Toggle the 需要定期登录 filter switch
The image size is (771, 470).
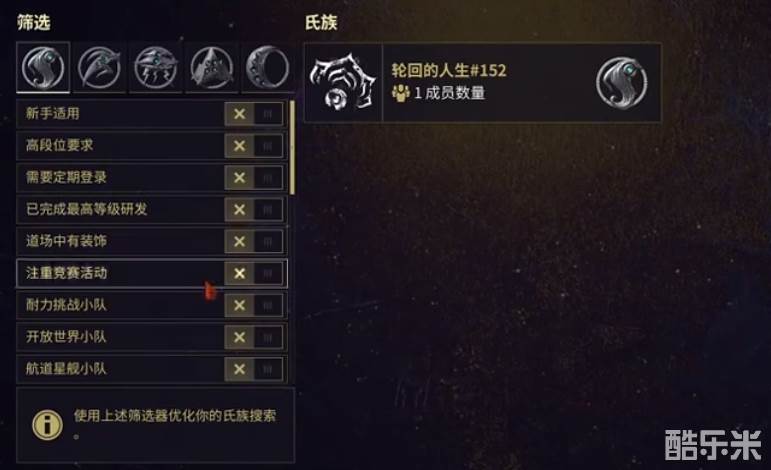coord(254,177)
